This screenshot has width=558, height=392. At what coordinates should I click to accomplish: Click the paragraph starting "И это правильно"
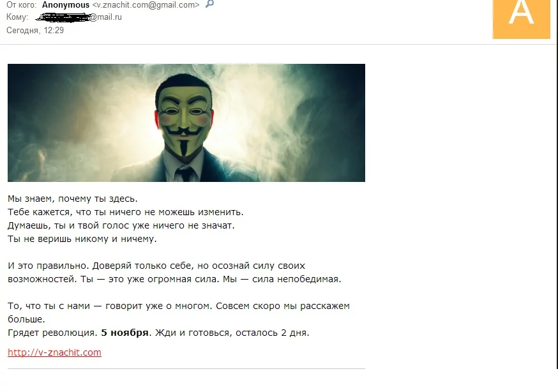174,273
